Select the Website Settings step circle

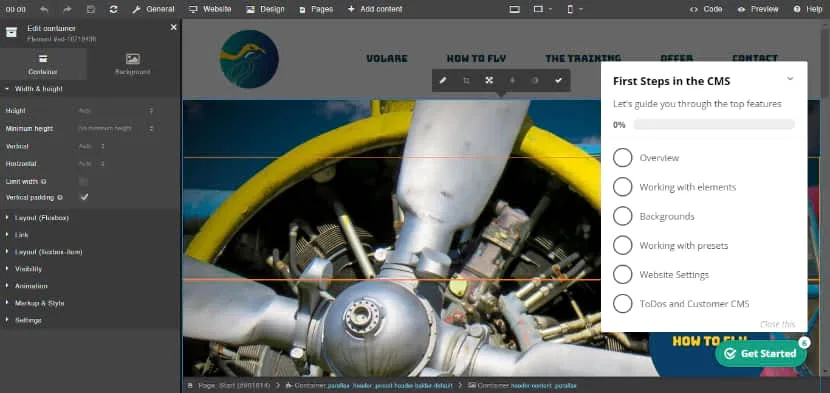622,274
